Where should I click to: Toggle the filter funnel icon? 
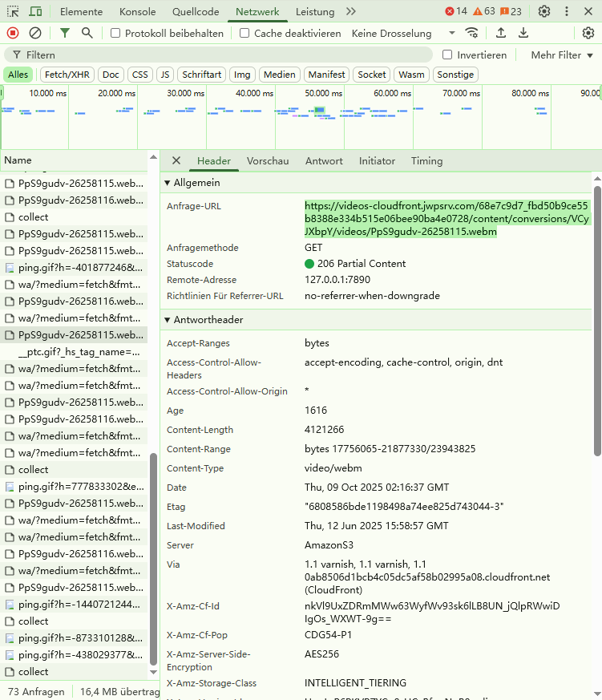[x=65, y=33]
